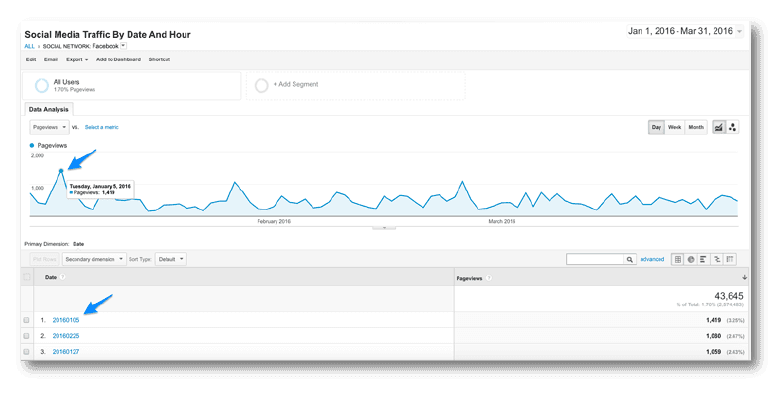Select the Day granularity toggle

tap(656, 127)
